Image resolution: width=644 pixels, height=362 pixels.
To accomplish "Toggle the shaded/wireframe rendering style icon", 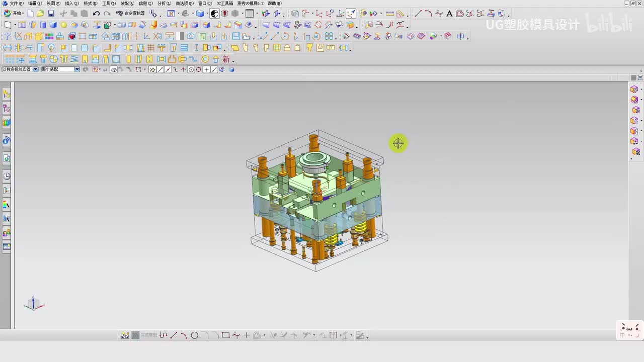I will (x=215, y=14).
